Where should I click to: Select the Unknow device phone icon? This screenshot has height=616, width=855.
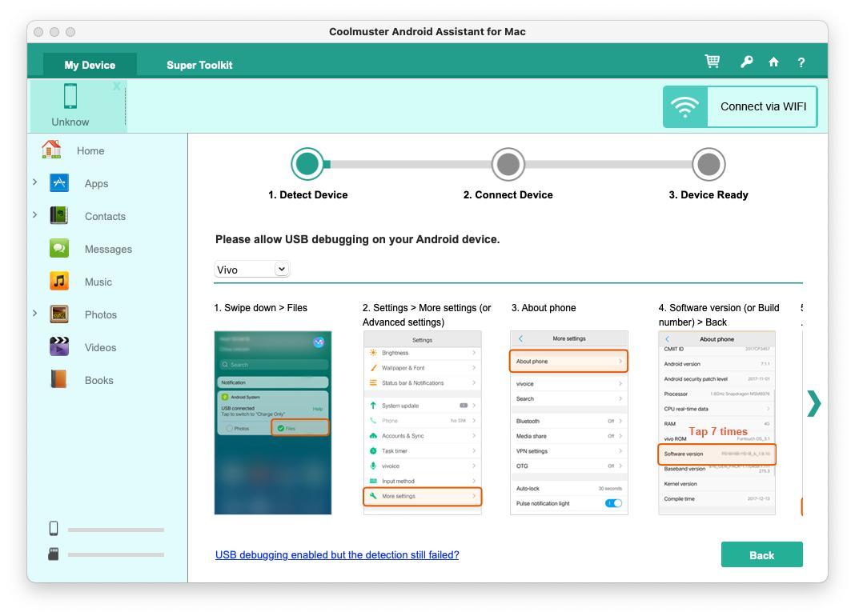70,97
